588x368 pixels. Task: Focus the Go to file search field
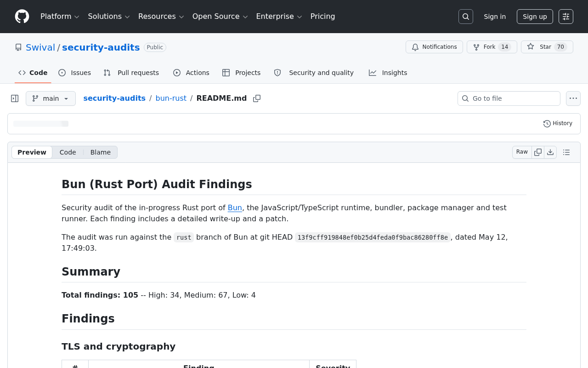click(x=509, y=98)
